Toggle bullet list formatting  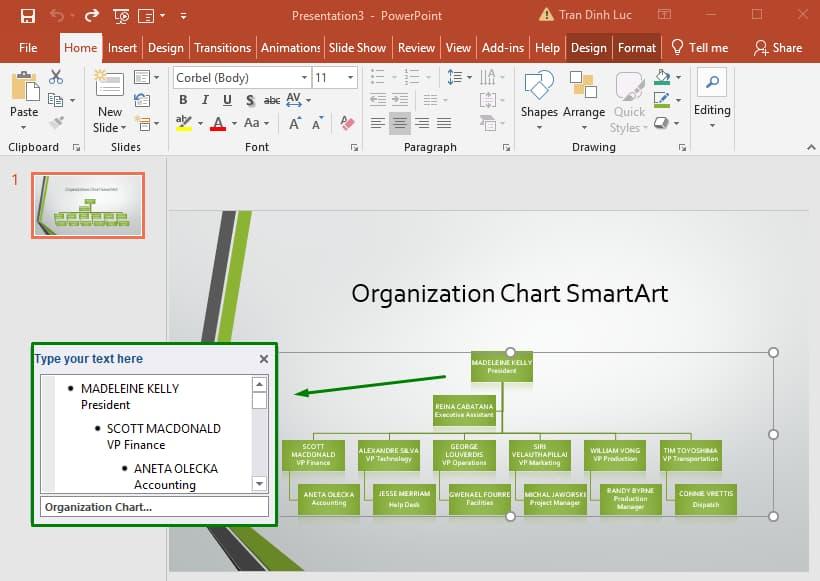coord(378,76)
